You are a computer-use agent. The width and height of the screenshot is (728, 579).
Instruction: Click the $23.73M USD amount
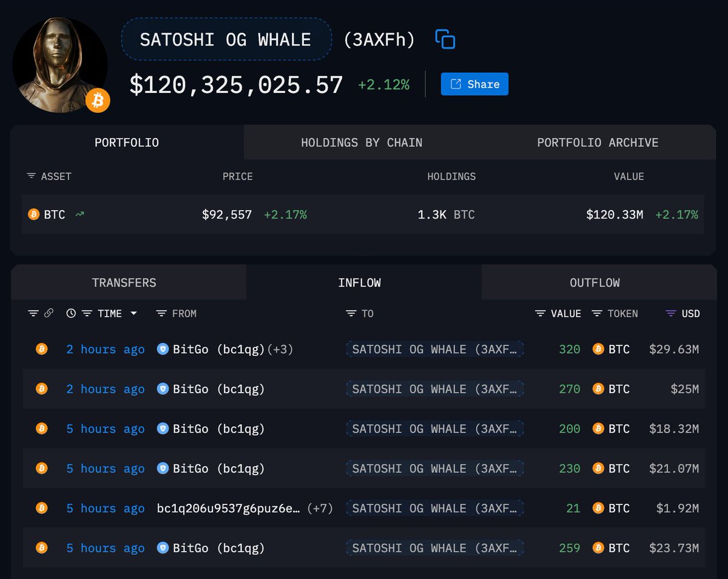pyautogui.click(x=674, y=548)
